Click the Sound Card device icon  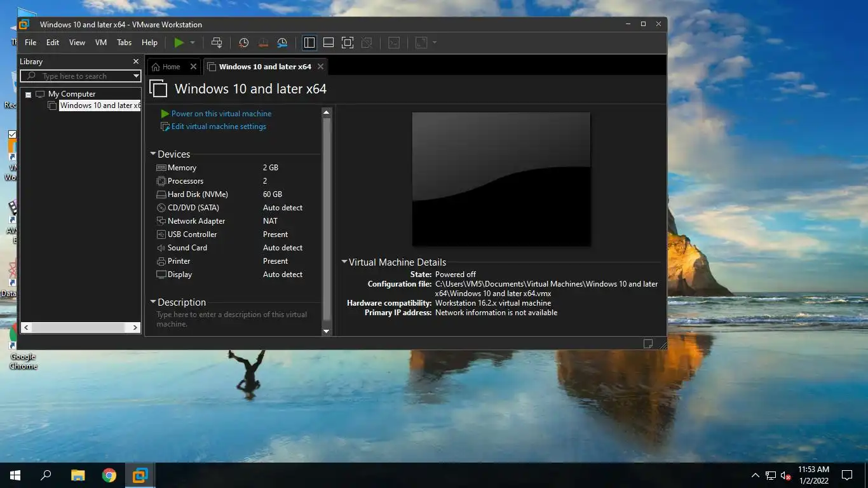pyautogui.click(x=161, y=248)
